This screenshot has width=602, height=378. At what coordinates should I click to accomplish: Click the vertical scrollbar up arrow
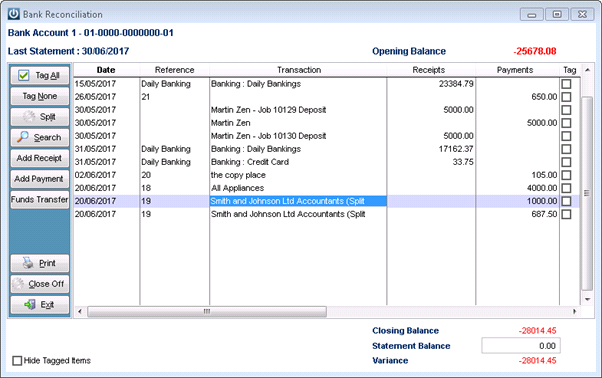tap(587, 70)
